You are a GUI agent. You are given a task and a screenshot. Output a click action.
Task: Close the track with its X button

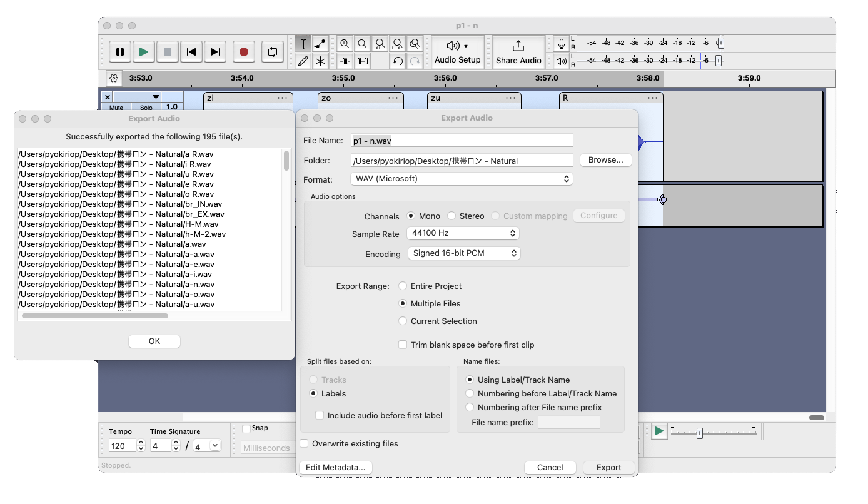pos(108,97)
